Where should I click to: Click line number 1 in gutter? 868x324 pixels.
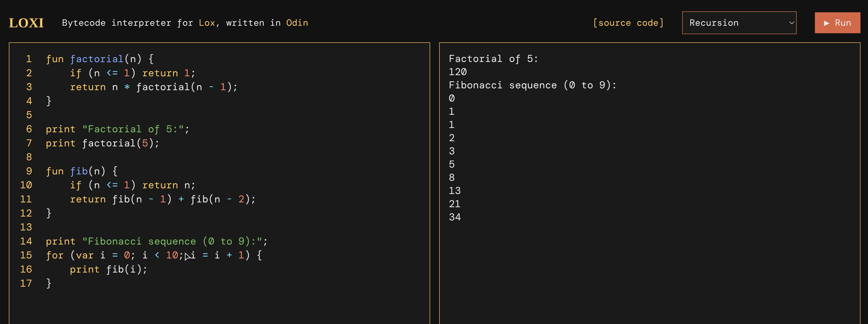coord(29,59)
